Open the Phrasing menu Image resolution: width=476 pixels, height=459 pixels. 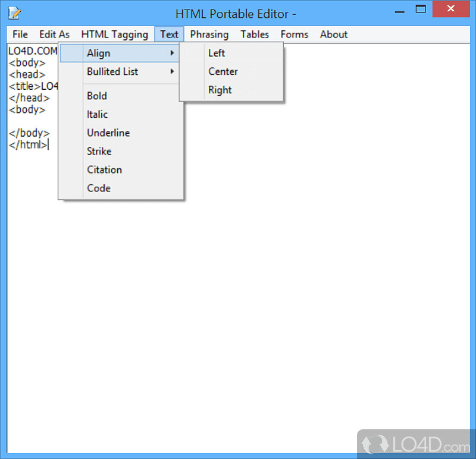point(209,34)
